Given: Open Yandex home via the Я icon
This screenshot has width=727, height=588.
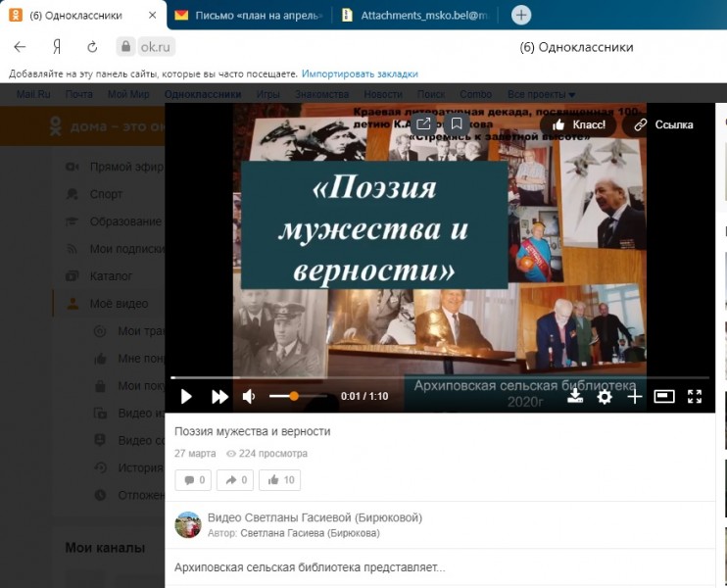Looking at the screenshot, I should (57, 47).
